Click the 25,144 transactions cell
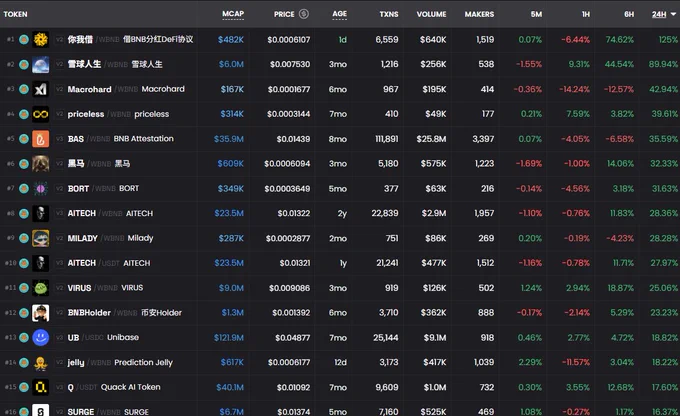This screenshot has width=680, height=416. point(386,337)
